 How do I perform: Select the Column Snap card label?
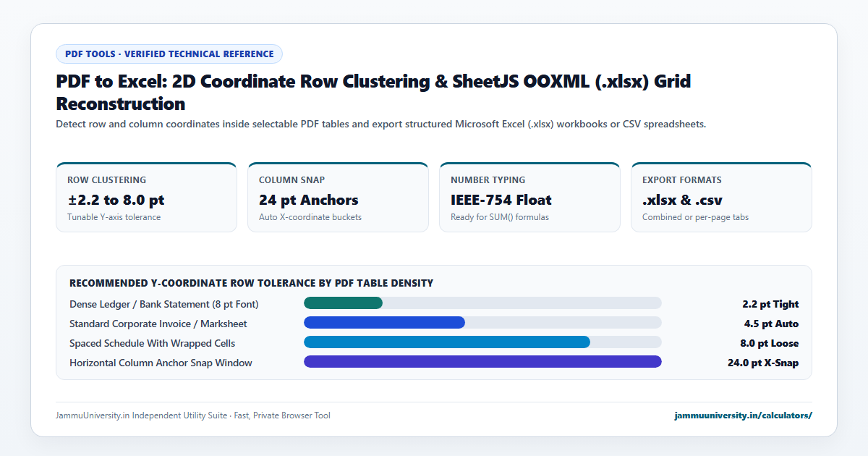(293, 180)
